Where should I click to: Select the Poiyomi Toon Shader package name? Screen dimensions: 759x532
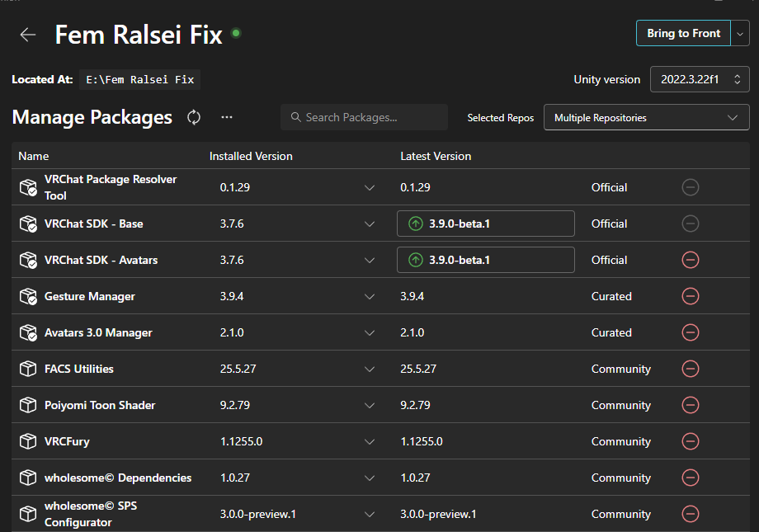click(x=100, y=405)
